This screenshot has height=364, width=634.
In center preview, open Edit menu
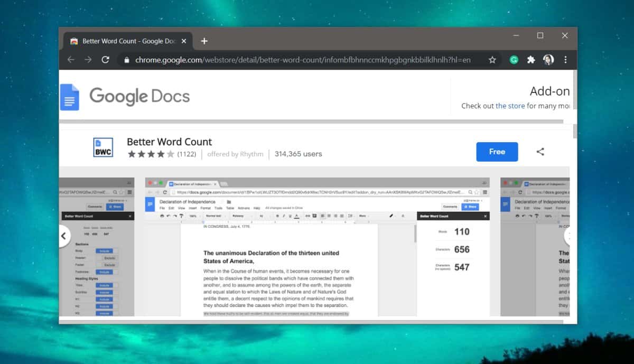click(171, 208)
